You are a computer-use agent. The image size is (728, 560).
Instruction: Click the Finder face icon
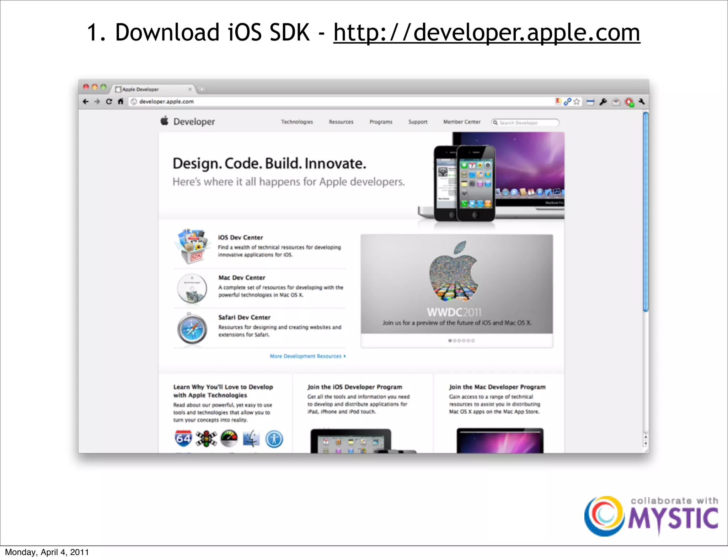coord(251,438)
